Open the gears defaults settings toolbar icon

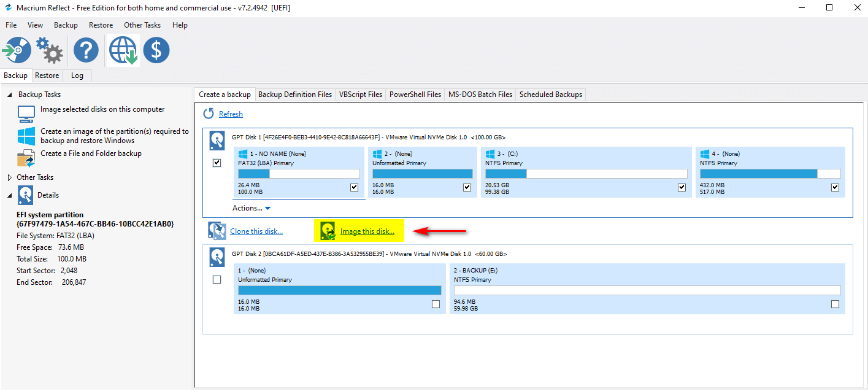(50, 50)
